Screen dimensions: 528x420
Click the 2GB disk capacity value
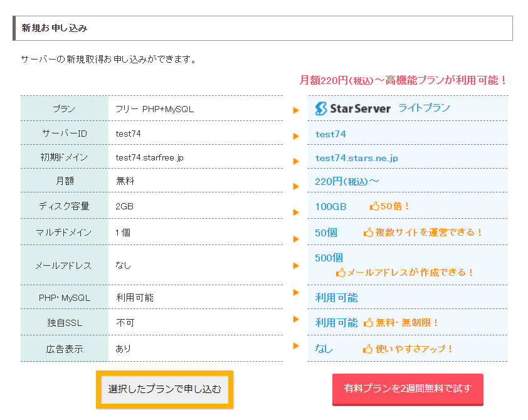tap(124, 206)
